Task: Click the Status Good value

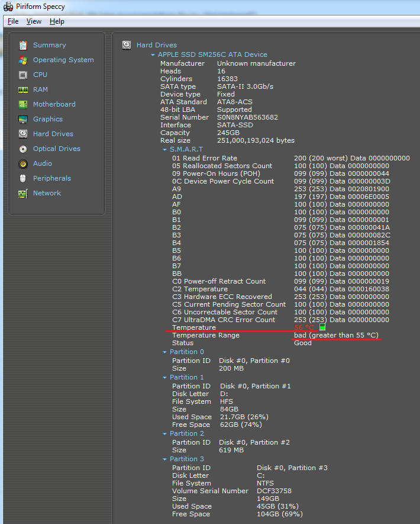Action: 302,343
